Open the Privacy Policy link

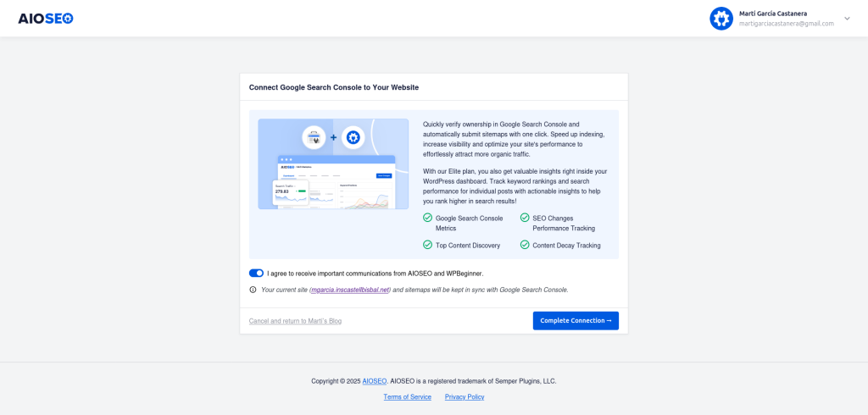tap(465, 397)
